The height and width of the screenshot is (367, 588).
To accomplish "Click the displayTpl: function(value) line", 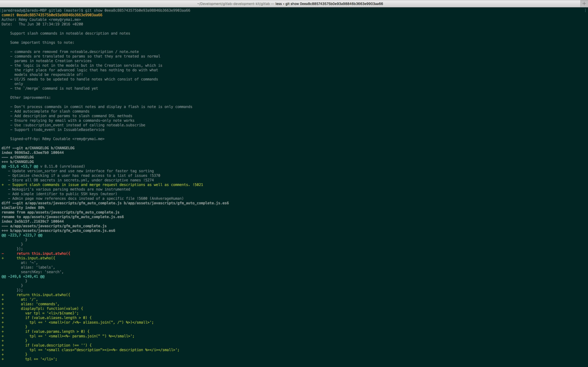I will [52, 309].
